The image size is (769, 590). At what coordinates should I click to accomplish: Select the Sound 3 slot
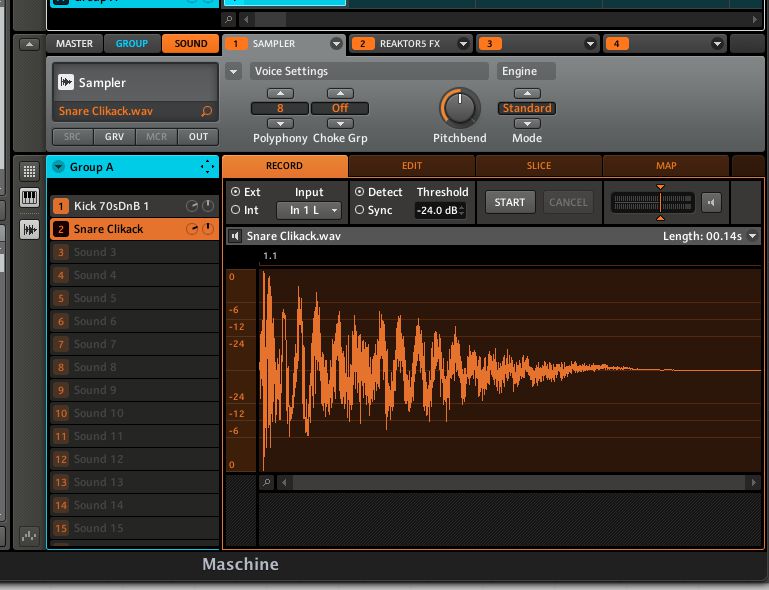tap(134, 252)
